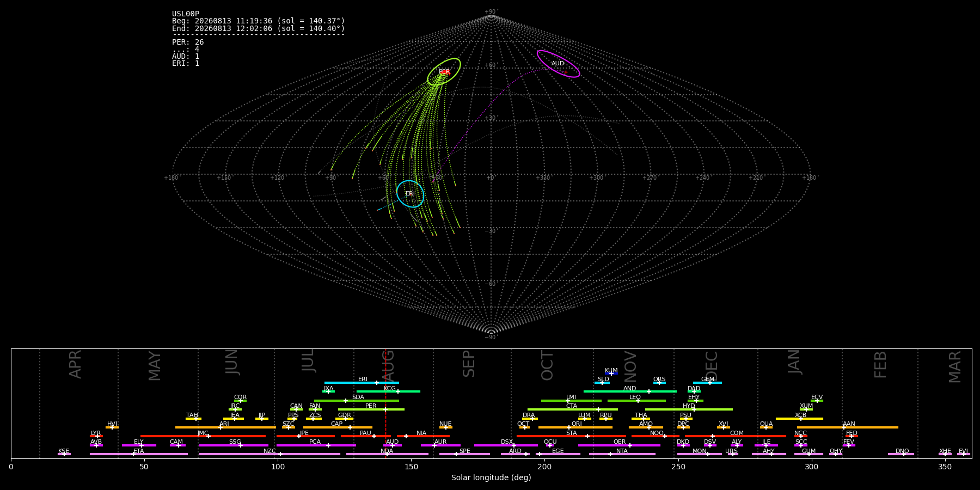Click the PER radiant label on the sky map

tap(444, 72)
